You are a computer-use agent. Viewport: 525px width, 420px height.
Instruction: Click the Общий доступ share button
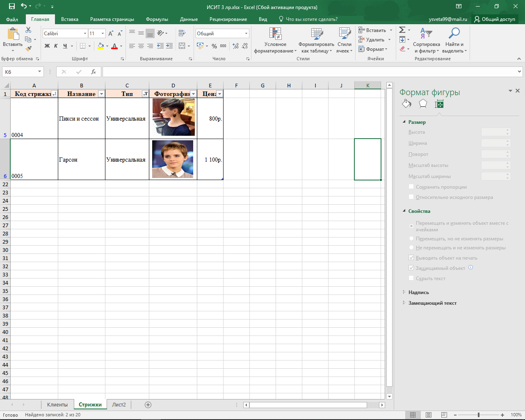coord(495,19)
